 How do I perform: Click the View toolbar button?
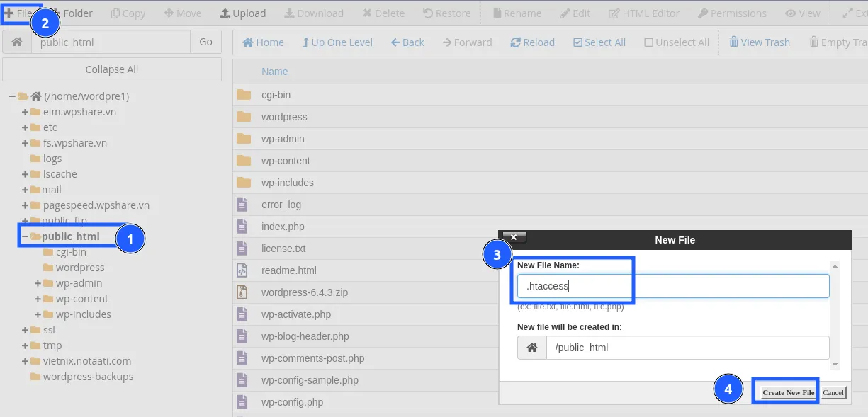(804, 13)
